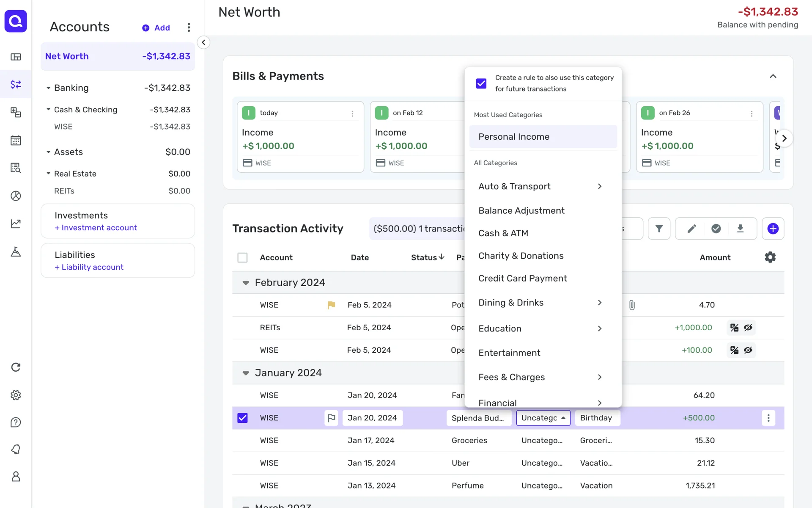Click the refresh icon in sidebar
Viewport: 812px width, 508px height.
pyautogui.click(x=16, y=367)
